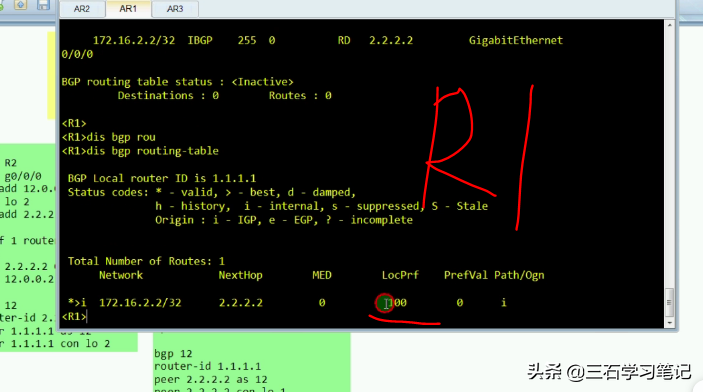Image resolution: width=703 pixels, height=392 pixels.
Task: Click the PrefVal column header
Action: (465, 275)
